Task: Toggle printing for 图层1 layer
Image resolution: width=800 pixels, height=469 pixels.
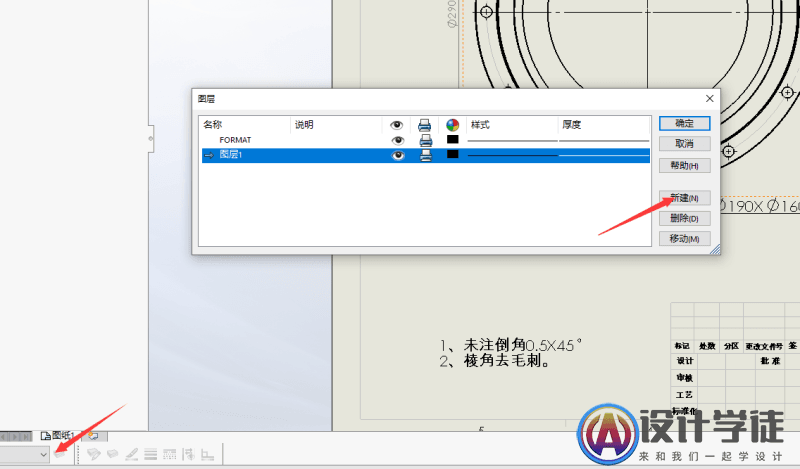Action: pyautogui.click(x=426, y=155)
